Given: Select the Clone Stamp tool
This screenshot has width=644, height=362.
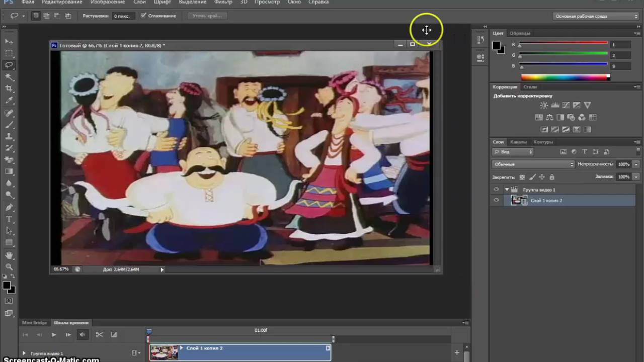Looking at the screenshot, I should pos(9,136).
